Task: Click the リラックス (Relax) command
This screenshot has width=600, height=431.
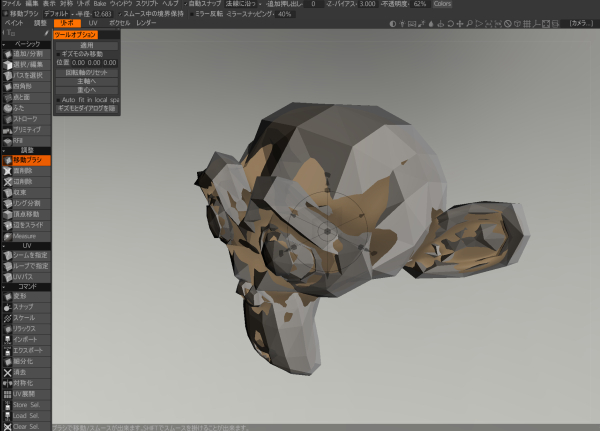Action: [26, 328]
